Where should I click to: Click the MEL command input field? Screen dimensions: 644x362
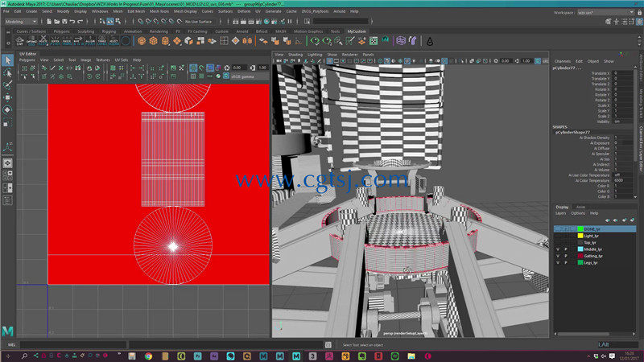coord(73,345)
